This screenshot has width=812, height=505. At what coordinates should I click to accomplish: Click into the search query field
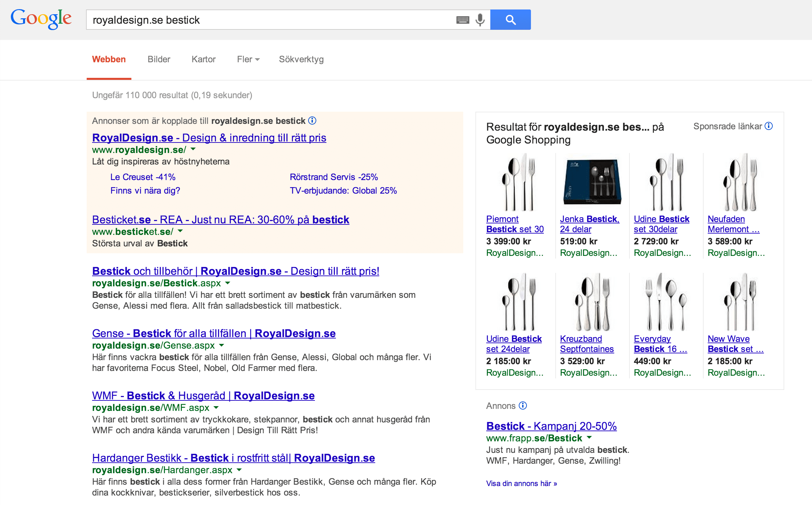pos(271,20)
